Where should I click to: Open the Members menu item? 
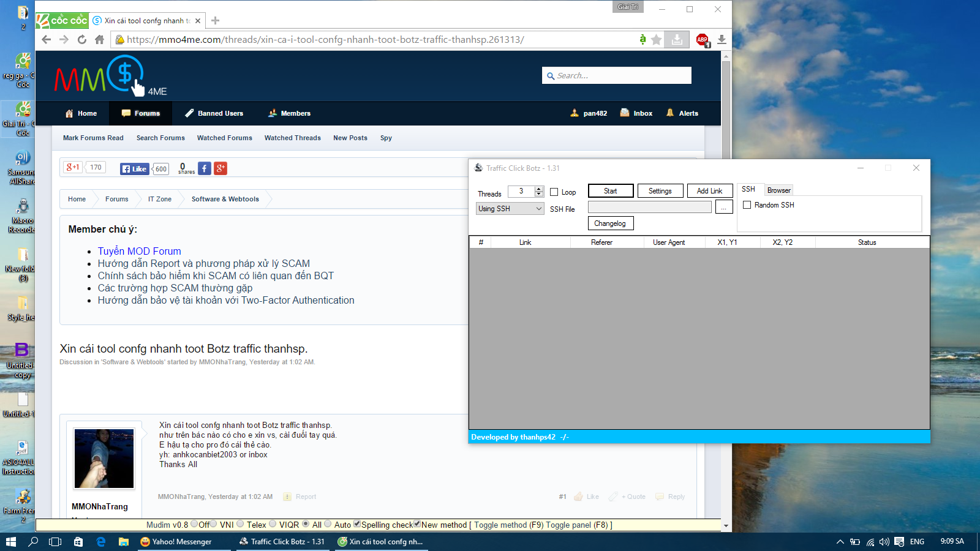pyautogui.click(x=289, y=113)
